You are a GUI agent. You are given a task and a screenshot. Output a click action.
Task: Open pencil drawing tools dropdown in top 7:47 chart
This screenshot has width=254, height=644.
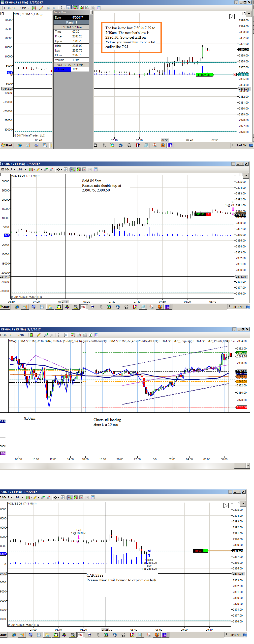pyautogui.click(x=42, y=8)
